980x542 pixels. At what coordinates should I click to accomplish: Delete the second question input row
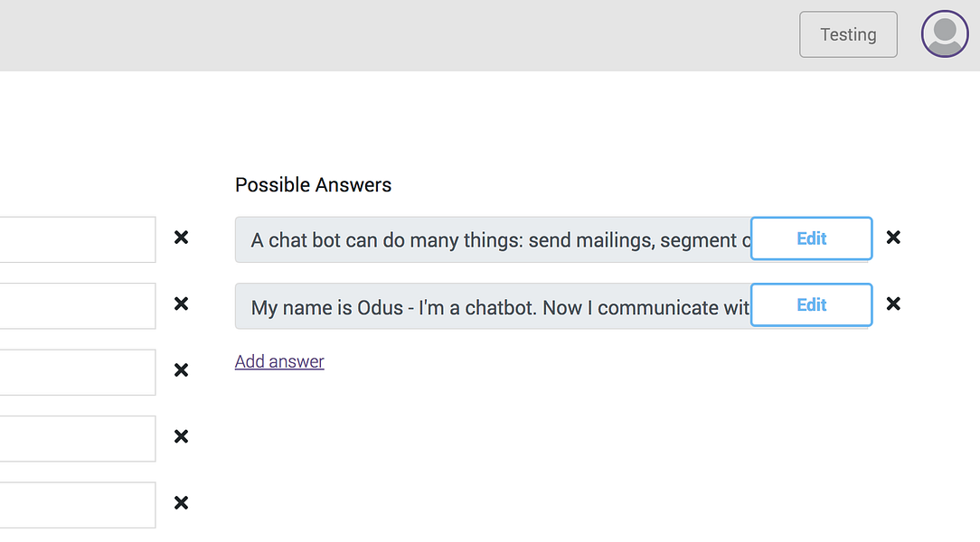click(181, 304)
